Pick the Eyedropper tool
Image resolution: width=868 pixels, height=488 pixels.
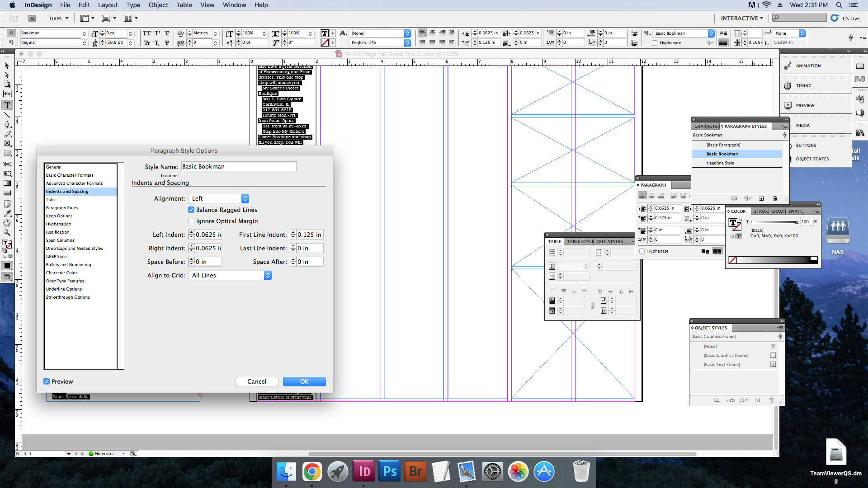point(7,213)
